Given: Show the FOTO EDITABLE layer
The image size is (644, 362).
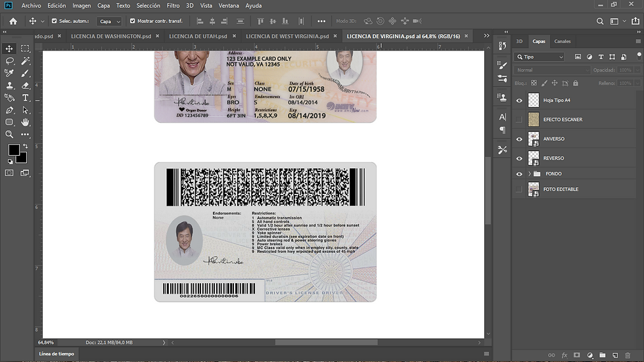Looking at the screenshot, I should click(519, 189).
